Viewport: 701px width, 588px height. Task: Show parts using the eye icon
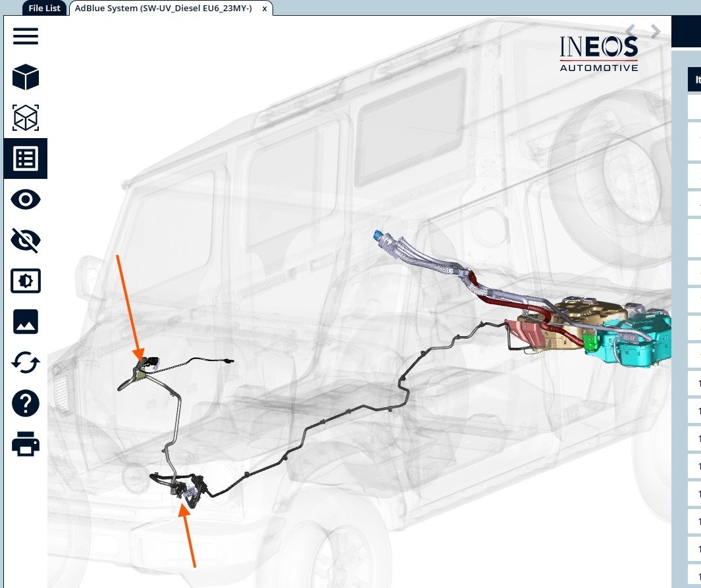(x=26, y=199)
